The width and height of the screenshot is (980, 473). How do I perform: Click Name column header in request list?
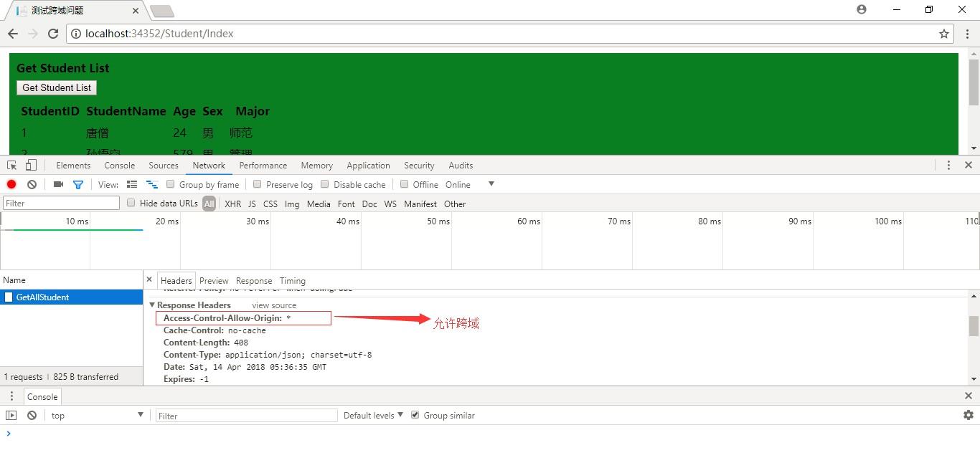(x=72, y=280)
